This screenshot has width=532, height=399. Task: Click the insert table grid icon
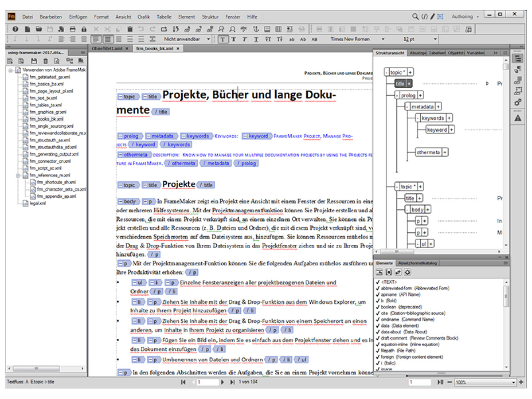click(x=278, y=29)
